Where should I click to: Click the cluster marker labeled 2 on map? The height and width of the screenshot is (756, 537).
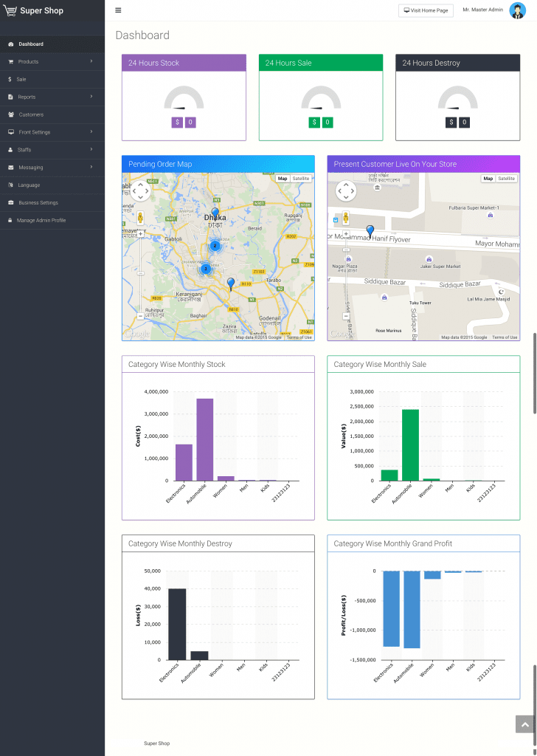click(x=215, y=246)
